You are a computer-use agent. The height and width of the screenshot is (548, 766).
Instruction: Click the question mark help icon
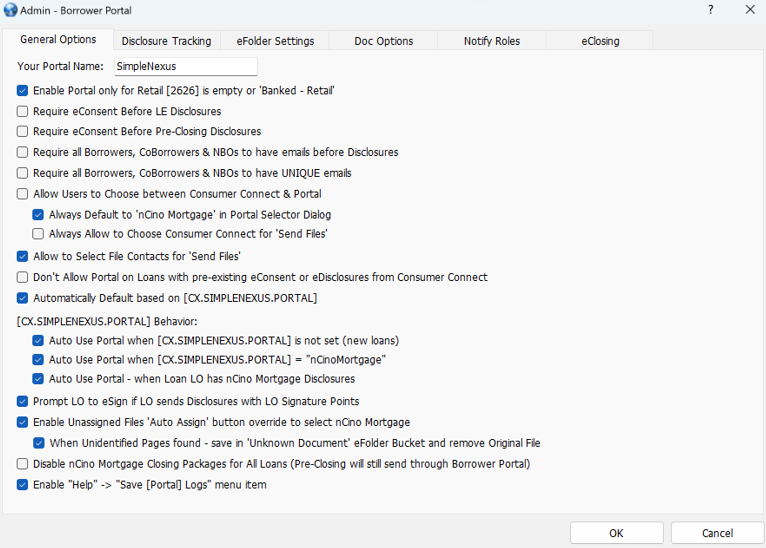pos(710,10)
